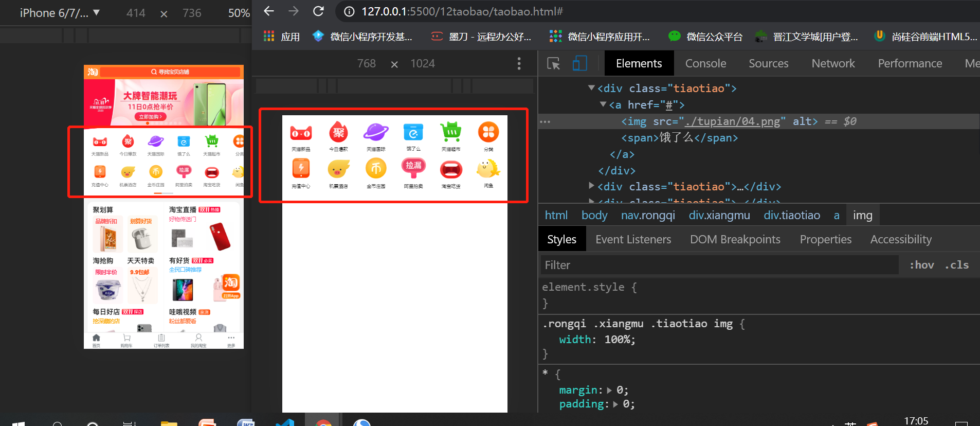Open 微信公众平台 bookmark
This screenshot has width=980, height=426.
705,37
